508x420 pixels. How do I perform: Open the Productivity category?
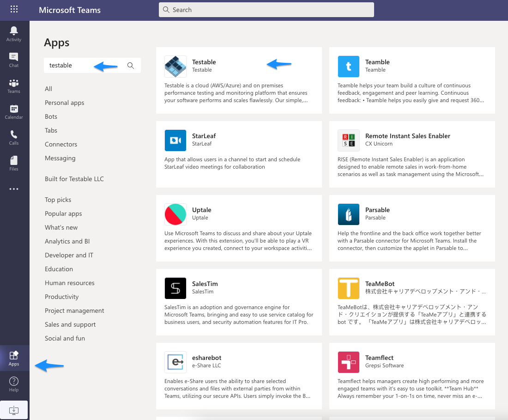[x=61, y=297]
